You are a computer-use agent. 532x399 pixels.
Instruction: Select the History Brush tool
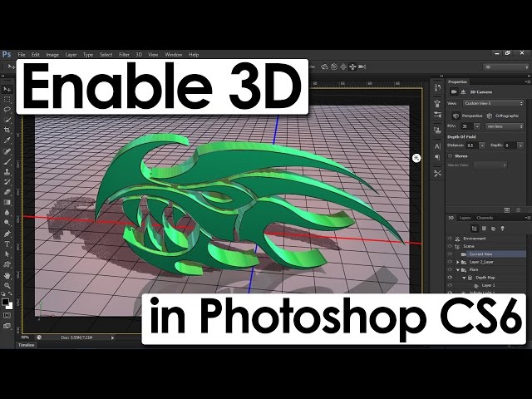7,182
